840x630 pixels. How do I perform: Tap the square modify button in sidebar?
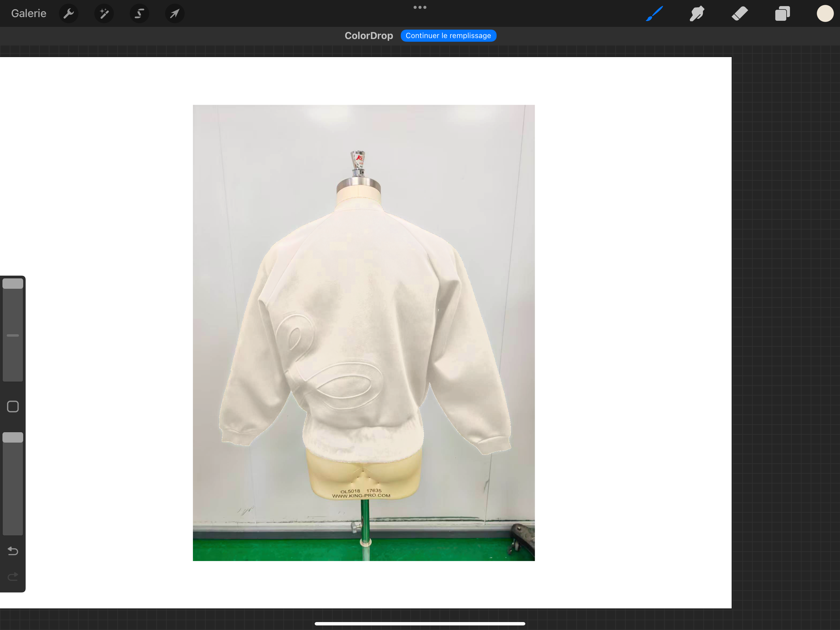(x=13, y=407)
